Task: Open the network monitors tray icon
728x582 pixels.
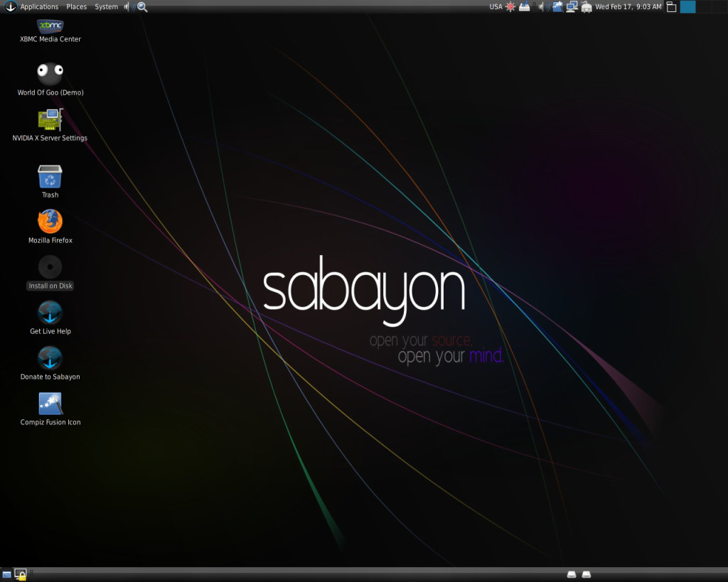Action: (572, 7)
